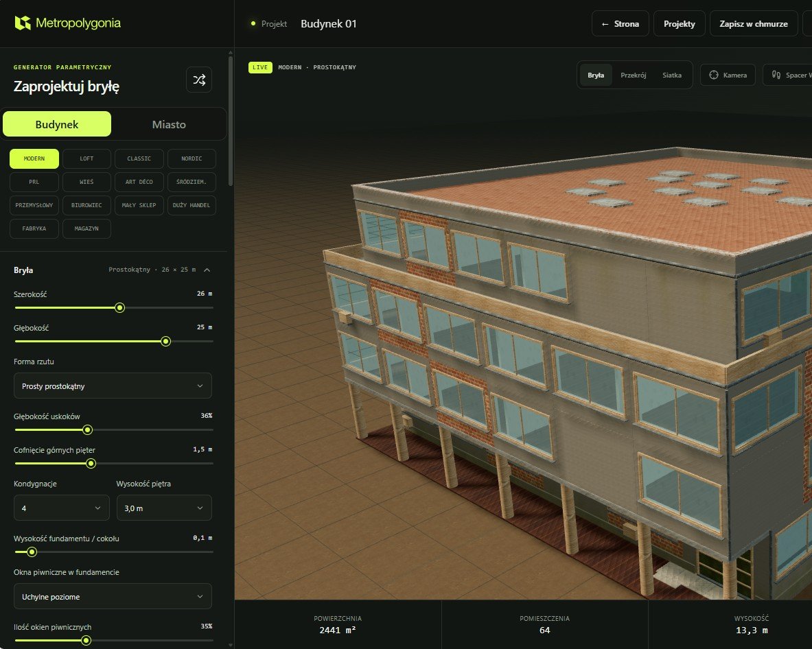Click the Spacer footsteps icon
Screen dimensions: 812x649
(x=776, y=75)
